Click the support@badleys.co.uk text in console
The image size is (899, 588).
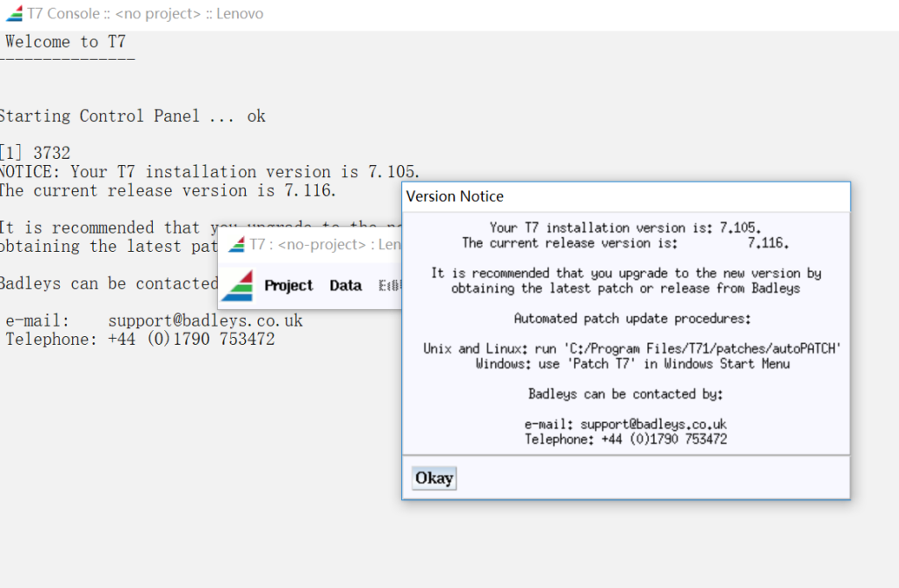[205, 320]
